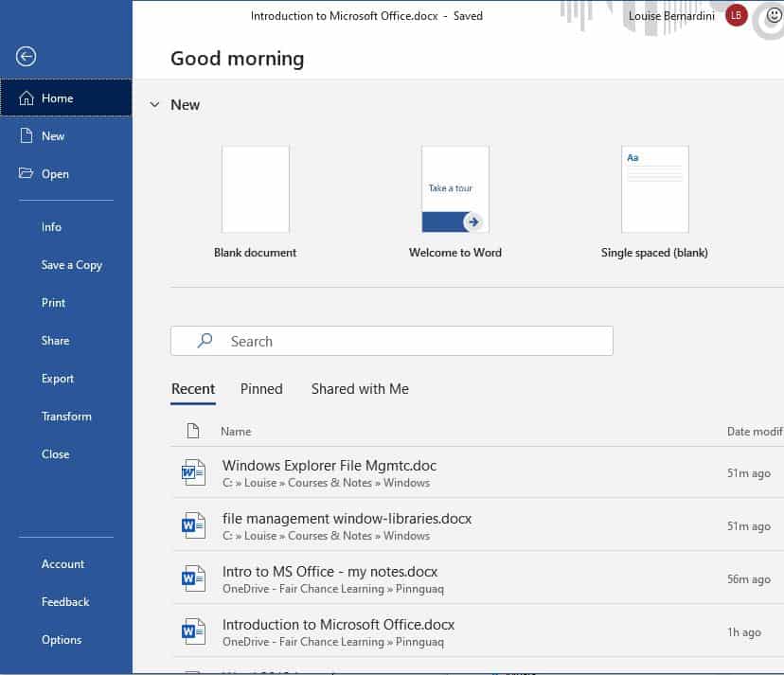Click the file type column header icon
784x675 pixels.
coord(193,431)
